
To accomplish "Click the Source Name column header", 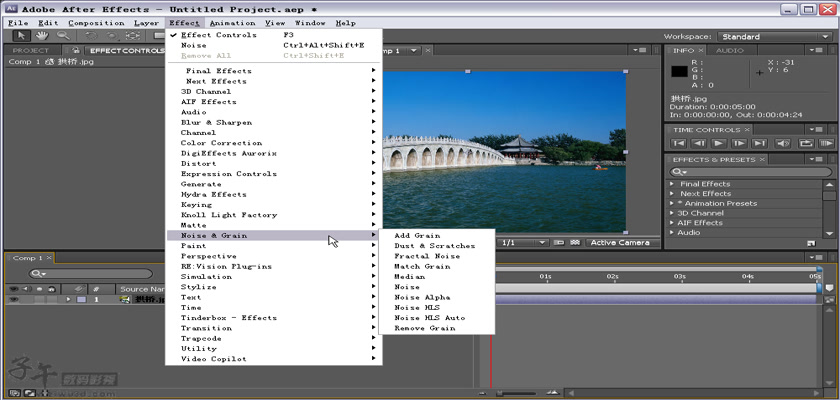I will [140, 289].
